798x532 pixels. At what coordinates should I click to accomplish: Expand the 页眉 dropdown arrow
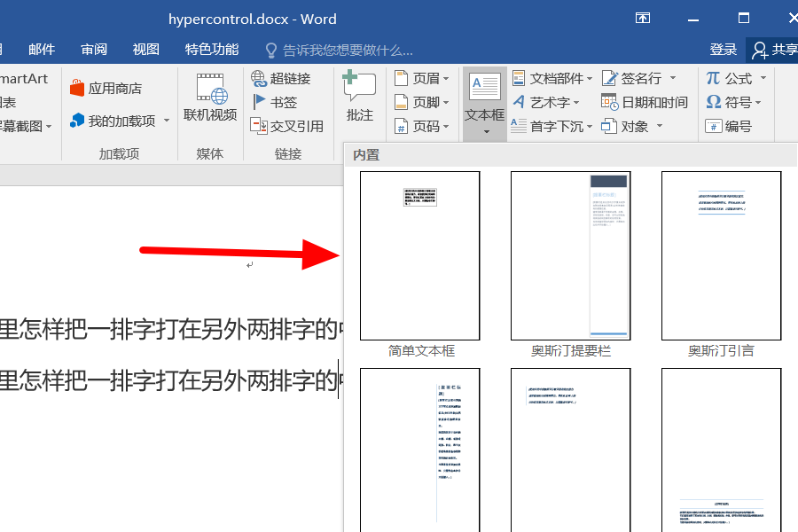tap(446, 79)
